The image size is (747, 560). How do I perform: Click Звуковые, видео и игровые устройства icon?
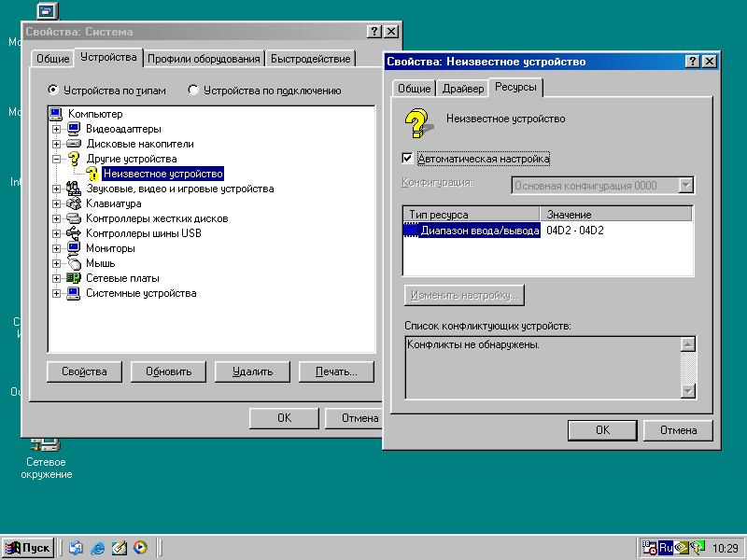tap(74, 189)
